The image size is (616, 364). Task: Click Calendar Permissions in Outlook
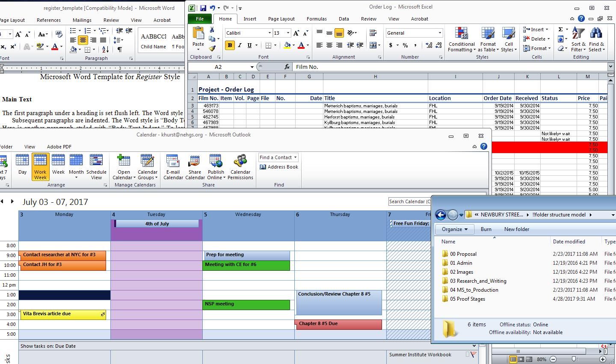pos(240,167)
